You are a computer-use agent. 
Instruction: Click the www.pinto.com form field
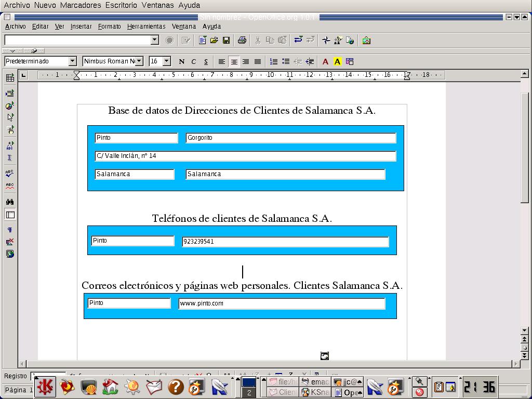pos(282,303)
